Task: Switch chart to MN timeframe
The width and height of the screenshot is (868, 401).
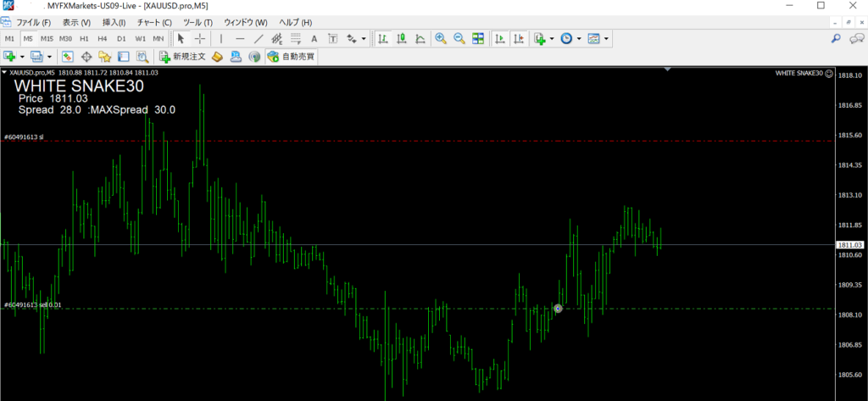Action: (159, 39)
